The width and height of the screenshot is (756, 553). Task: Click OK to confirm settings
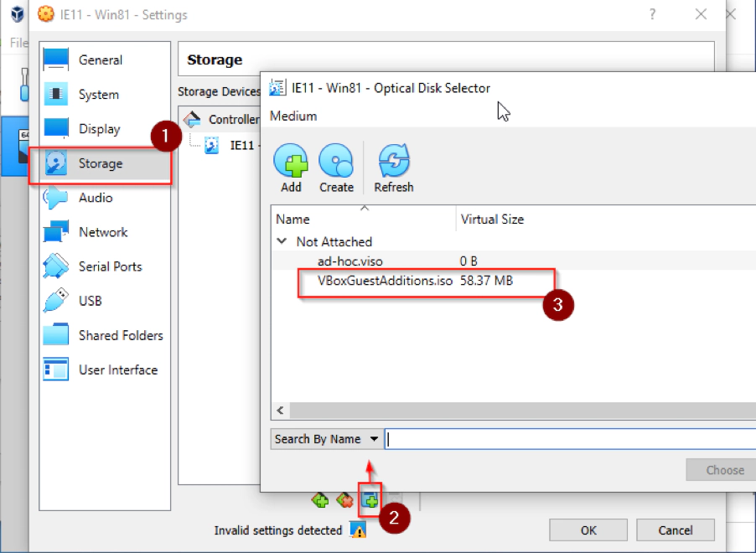[588, 530]
